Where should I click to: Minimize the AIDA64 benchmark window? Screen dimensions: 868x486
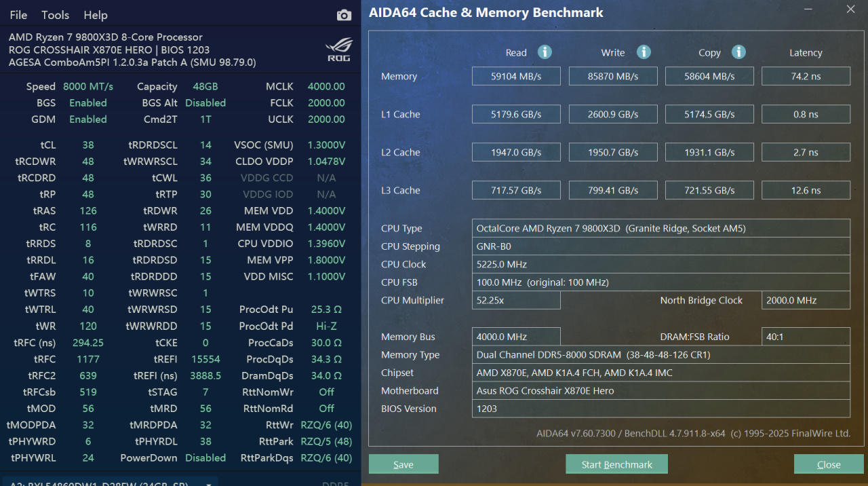pyautogui.click(x=808, y=9)
